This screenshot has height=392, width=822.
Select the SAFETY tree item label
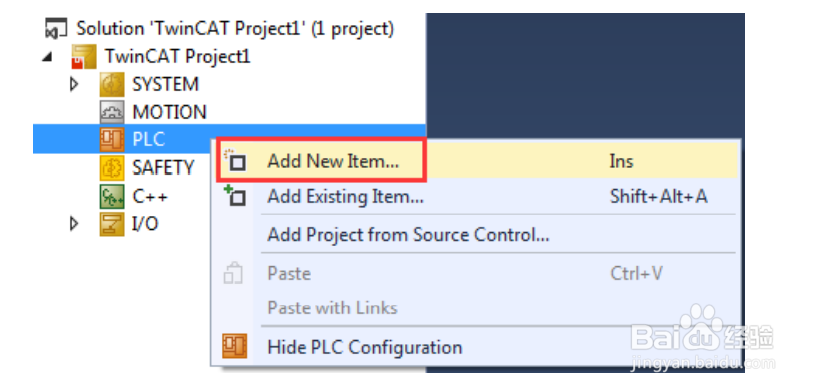coord(163,168)
